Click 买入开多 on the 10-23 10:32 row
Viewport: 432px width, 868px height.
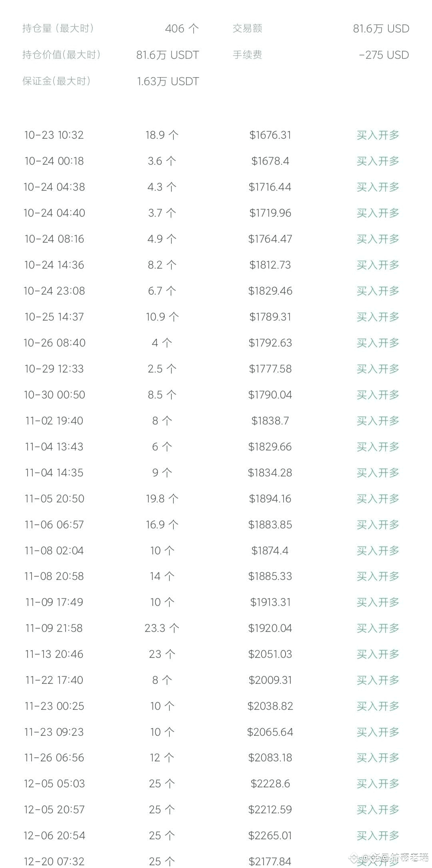coord(378,135)
